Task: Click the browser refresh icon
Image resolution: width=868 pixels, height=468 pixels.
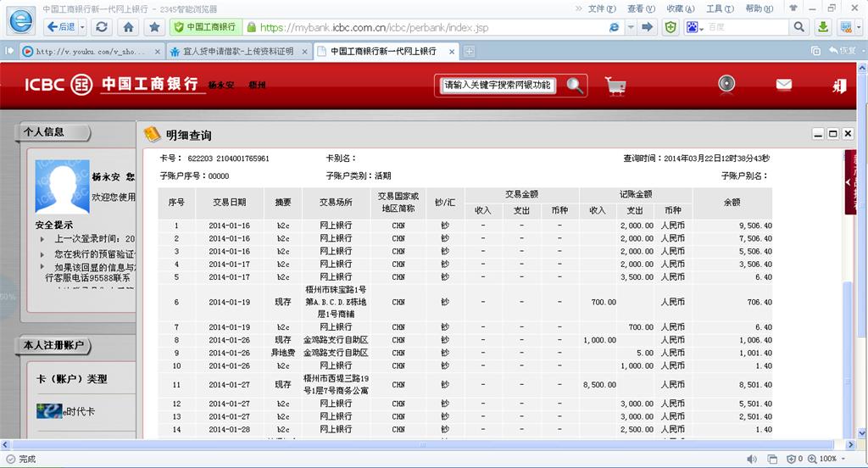Action: (102, 27)
